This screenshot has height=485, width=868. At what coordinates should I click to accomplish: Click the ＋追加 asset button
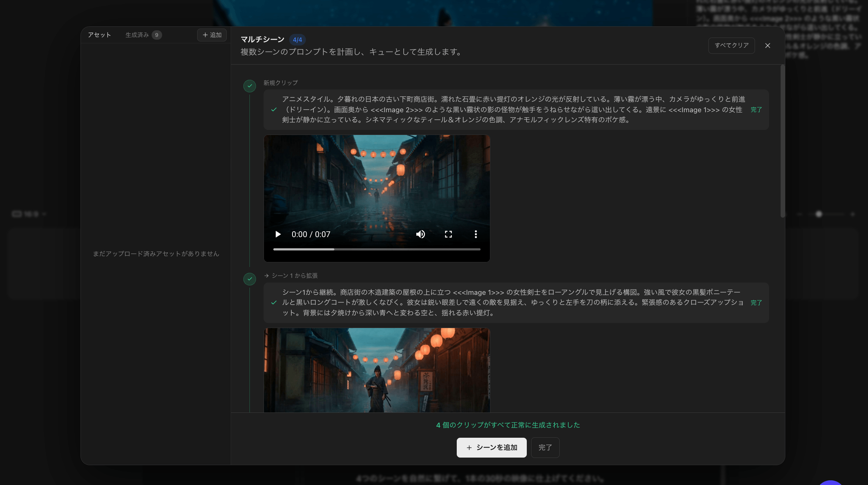(x=212, y=35)
